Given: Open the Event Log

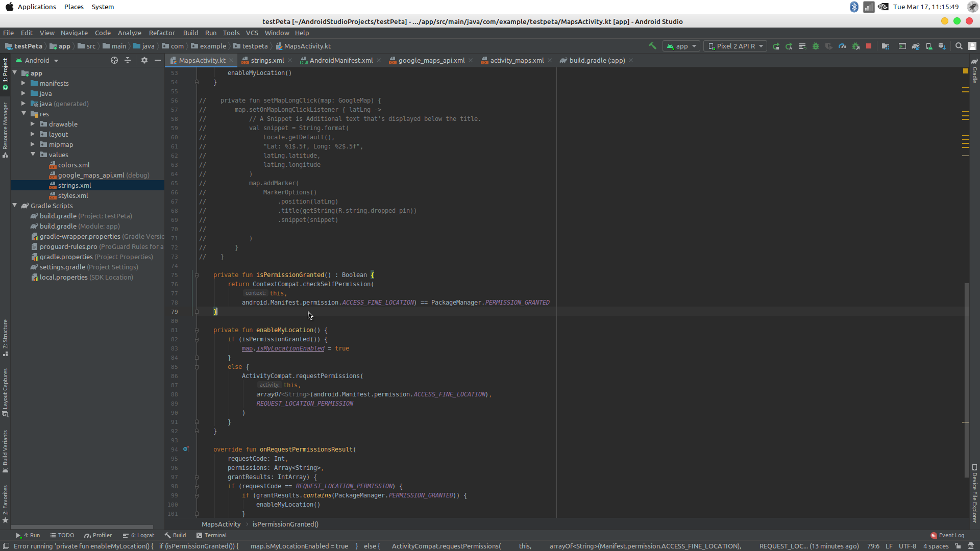Looking at the screenshot, I should (x=947, y=535).
